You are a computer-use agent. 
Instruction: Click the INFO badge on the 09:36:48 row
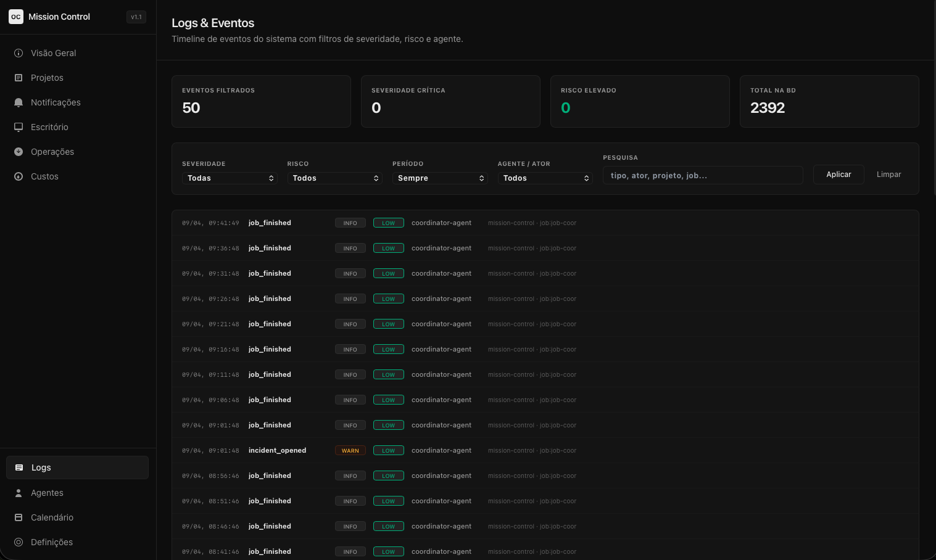click(x=350, y=248)
